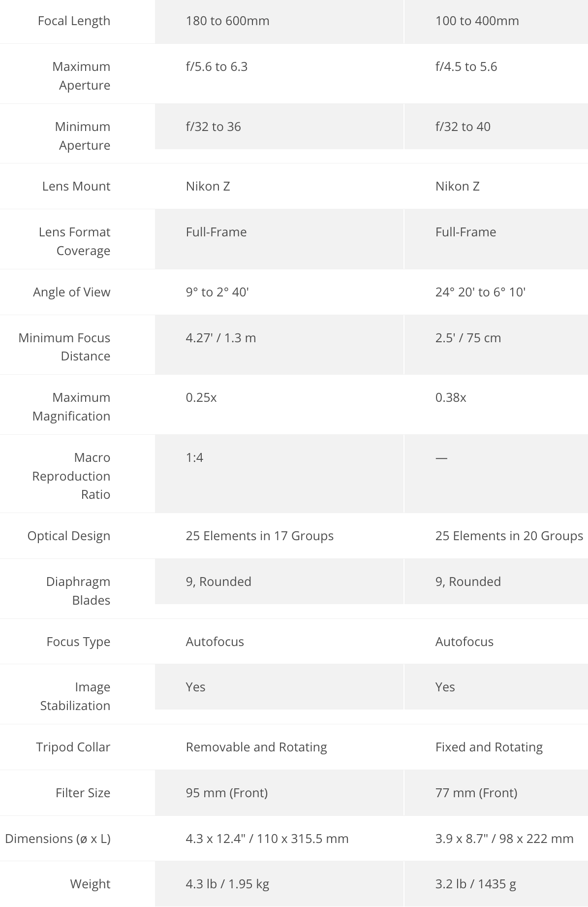Screen dimensions: 588x907
Task: Click the 4.27' / 1.3 m focus distance
Action: pyautogui.click(x=221, y=338)
